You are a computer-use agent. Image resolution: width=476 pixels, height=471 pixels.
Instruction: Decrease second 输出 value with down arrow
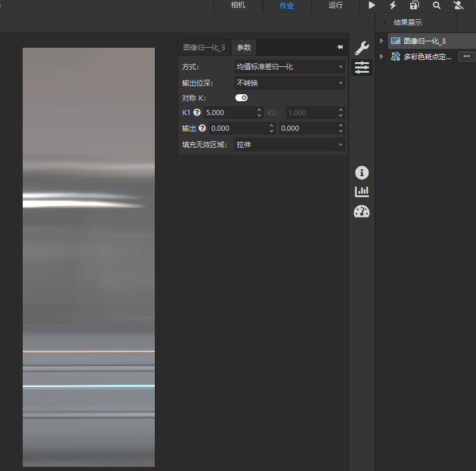click(340, 131)
